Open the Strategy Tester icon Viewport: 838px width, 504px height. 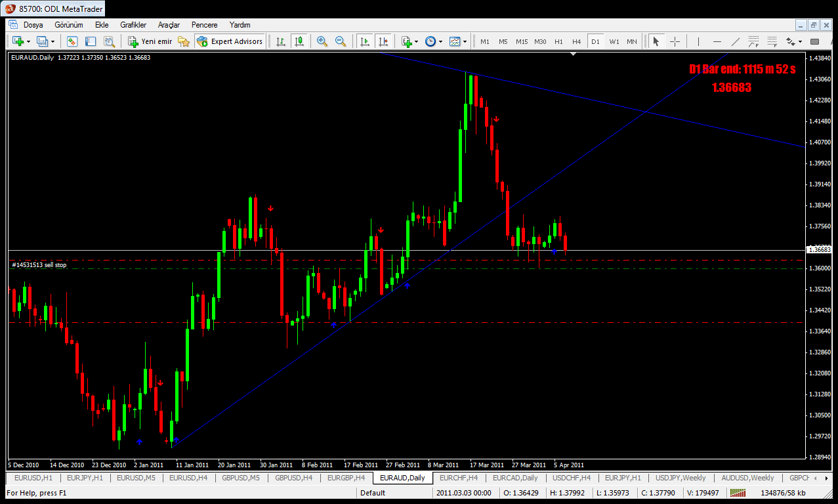click(109, 41)
